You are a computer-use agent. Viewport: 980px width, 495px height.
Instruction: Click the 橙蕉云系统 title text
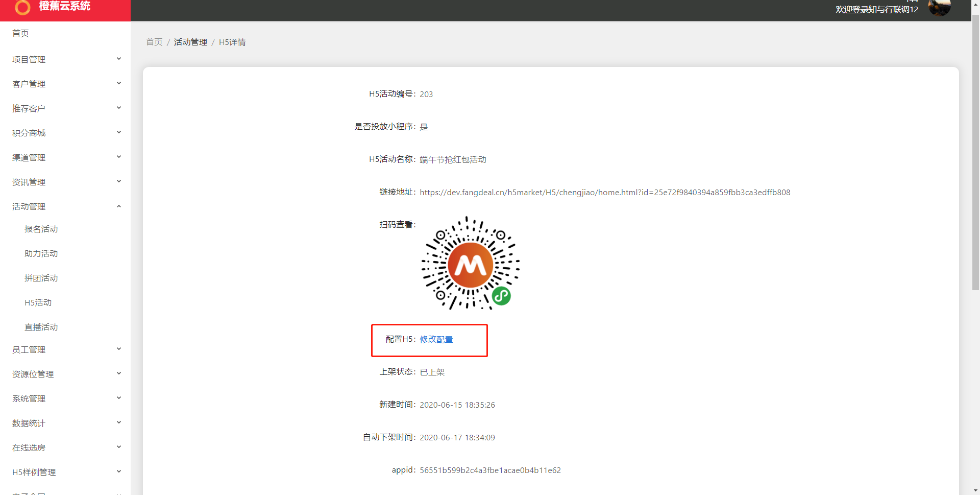point(65,6)
